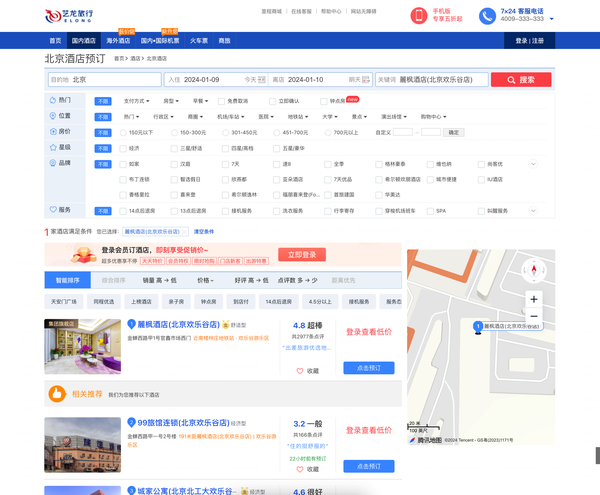Select the 700元以上 price radio button
This screenshot has width=600, height=495.
[328, 132]
